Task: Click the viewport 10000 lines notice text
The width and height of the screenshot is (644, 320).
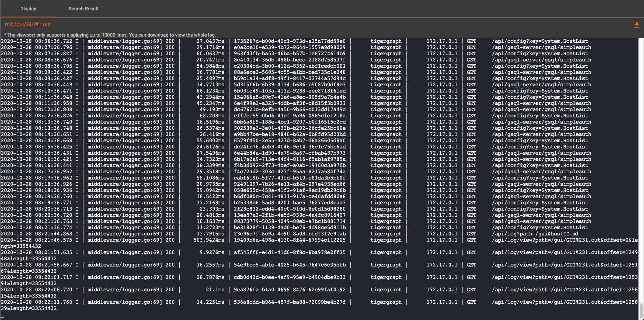Action: pos(110,35)
